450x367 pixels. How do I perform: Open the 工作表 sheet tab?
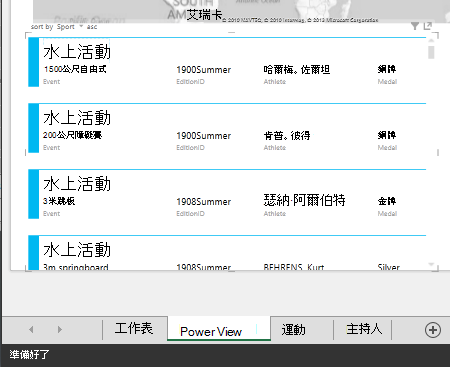134,329
